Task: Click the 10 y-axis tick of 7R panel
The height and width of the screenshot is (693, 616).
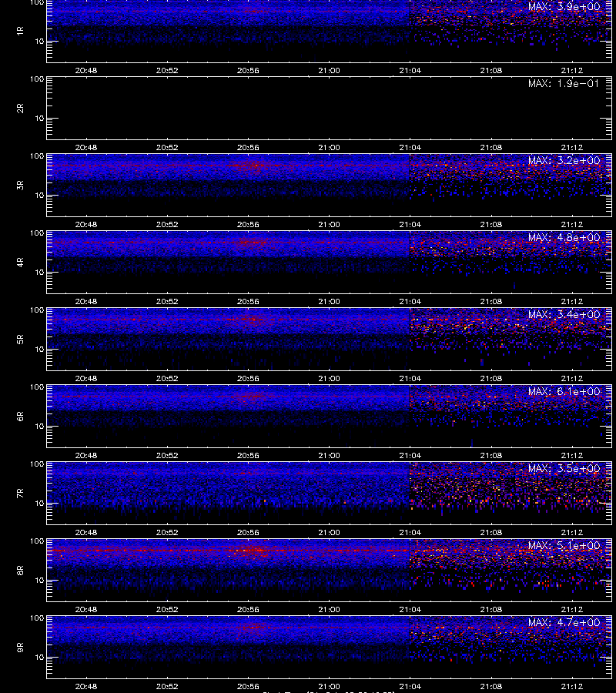Action: click(39, 503)
